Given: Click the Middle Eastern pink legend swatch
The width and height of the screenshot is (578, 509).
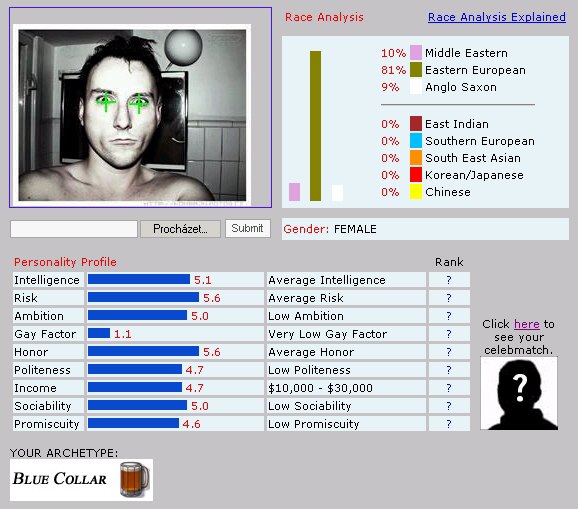Looking at the screenshot, I should coord(416,53).
